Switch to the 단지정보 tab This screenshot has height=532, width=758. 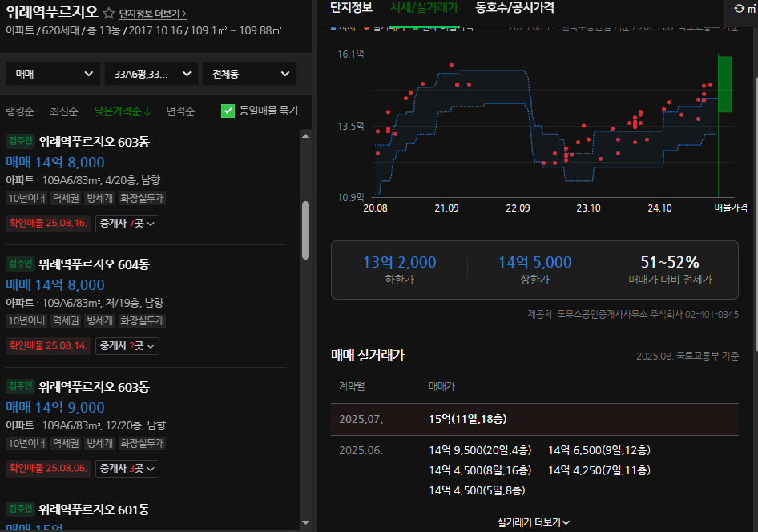click(352, 8)
